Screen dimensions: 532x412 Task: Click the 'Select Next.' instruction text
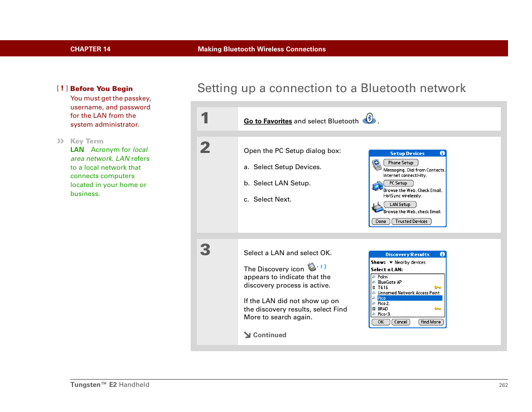[x=273, y=199]
